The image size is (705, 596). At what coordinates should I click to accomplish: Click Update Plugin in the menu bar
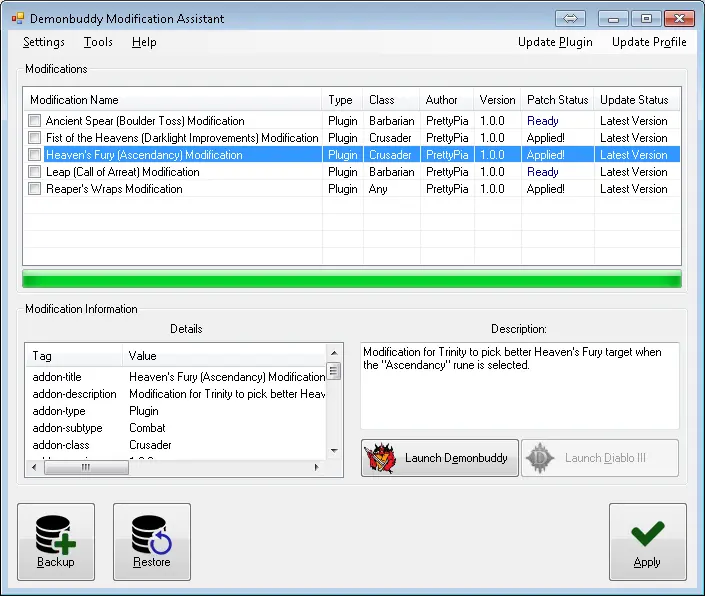[555, 42]
